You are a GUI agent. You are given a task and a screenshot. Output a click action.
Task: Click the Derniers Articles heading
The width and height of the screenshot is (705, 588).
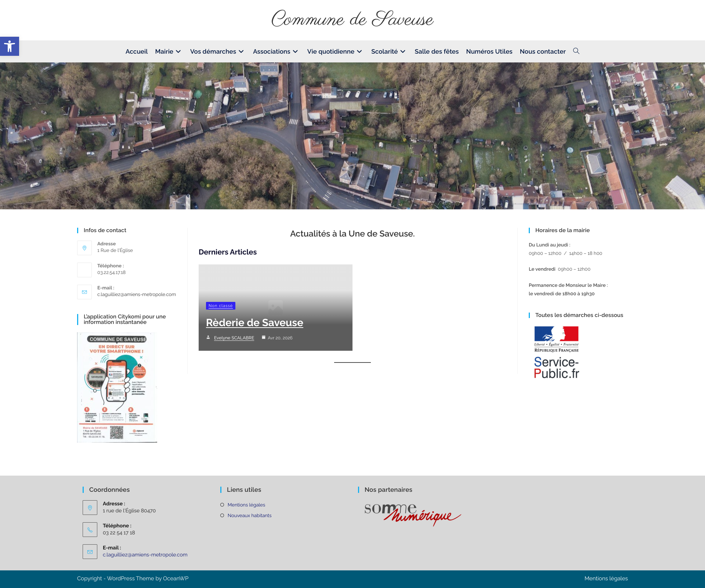[x=228, y=252]
